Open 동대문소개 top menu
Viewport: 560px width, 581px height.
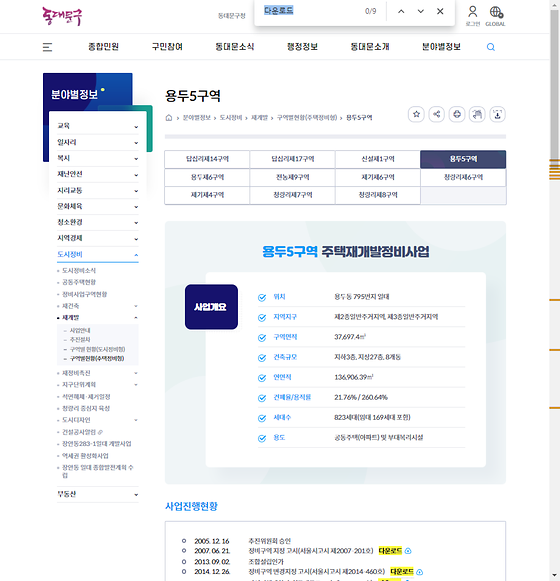[370, 47]
